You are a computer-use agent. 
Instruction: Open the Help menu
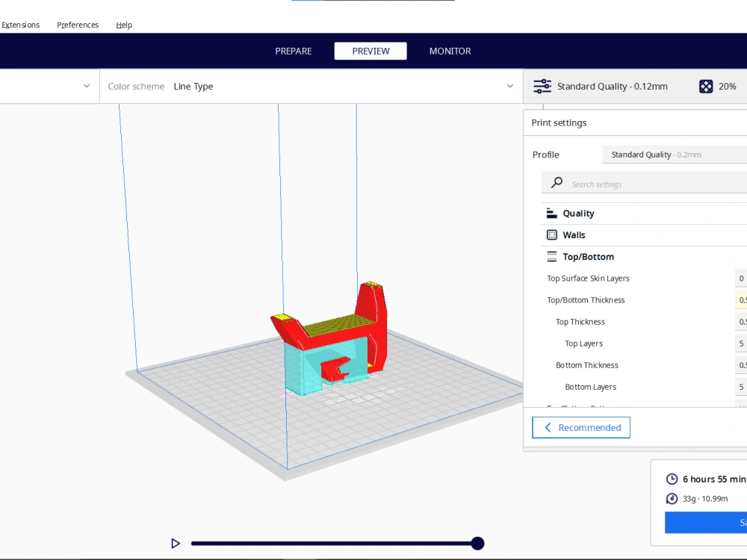[124, 25]
